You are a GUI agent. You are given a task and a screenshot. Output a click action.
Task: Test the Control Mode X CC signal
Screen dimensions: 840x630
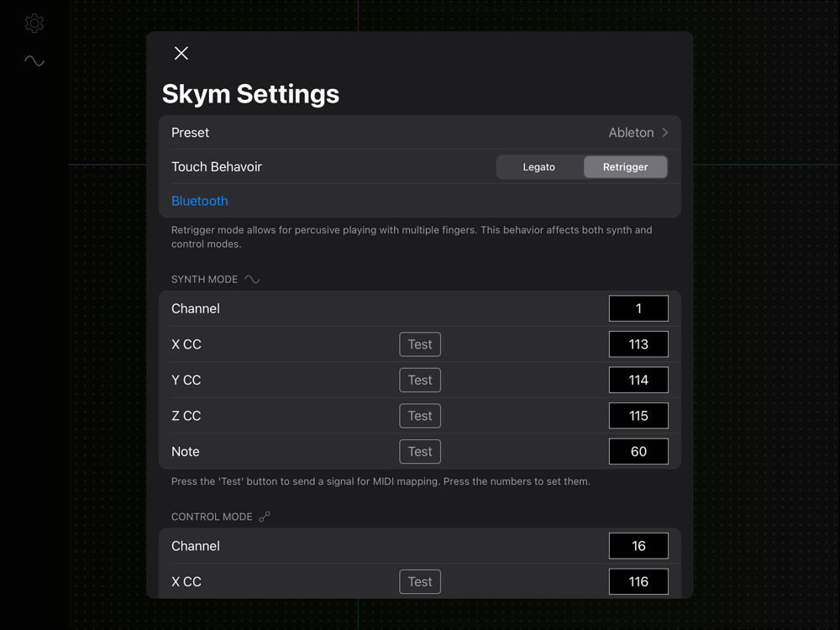pos(420,582)
